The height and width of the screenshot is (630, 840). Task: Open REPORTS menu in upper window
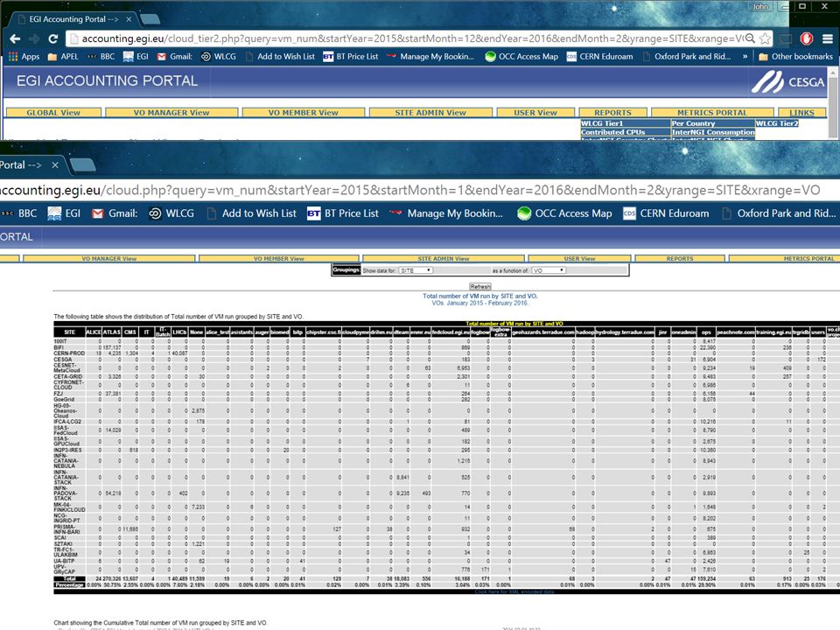pos(612,113)
